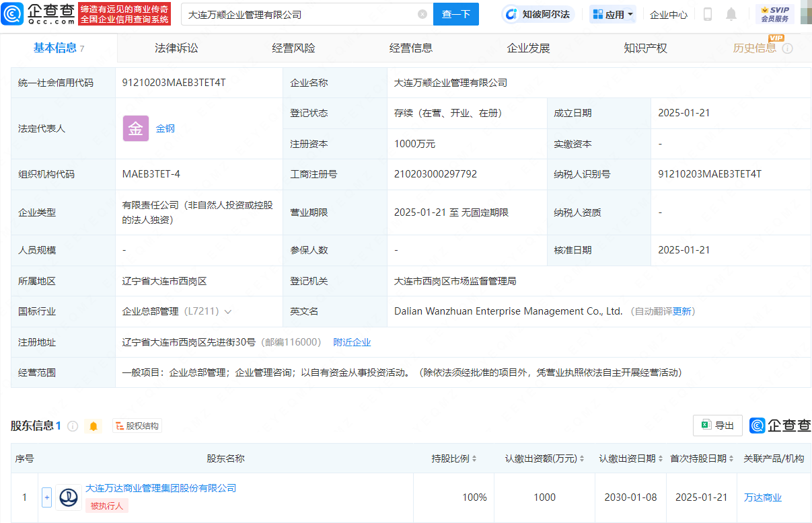Open 万达商业 related product link
This screenshot has height=523, width=812.
[763, 497]
